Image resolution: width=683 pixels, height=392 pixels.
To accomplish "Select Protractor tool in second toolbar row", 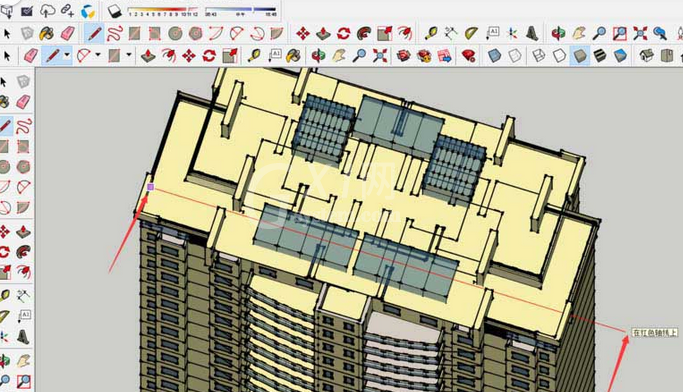I will point(471,33).
